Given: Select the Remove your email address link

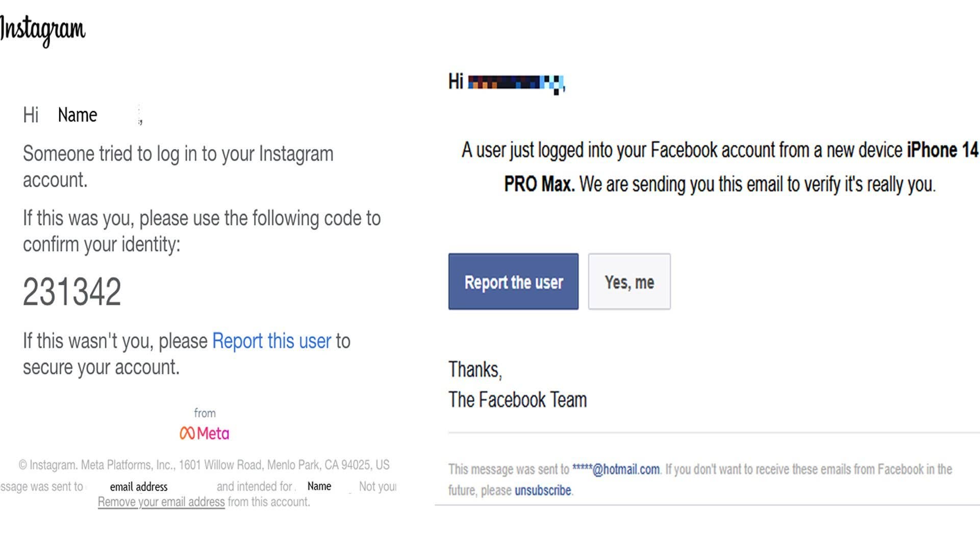Looking at the screenshot, I should 161,502.
